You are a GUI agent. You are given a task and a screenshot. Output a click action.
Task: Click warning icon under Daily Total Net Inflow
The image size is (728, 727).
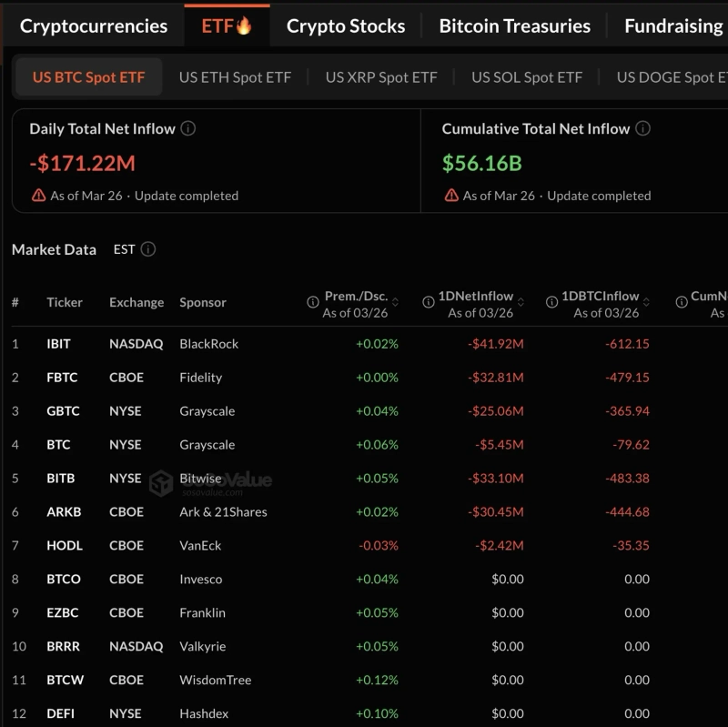(38, 196)
